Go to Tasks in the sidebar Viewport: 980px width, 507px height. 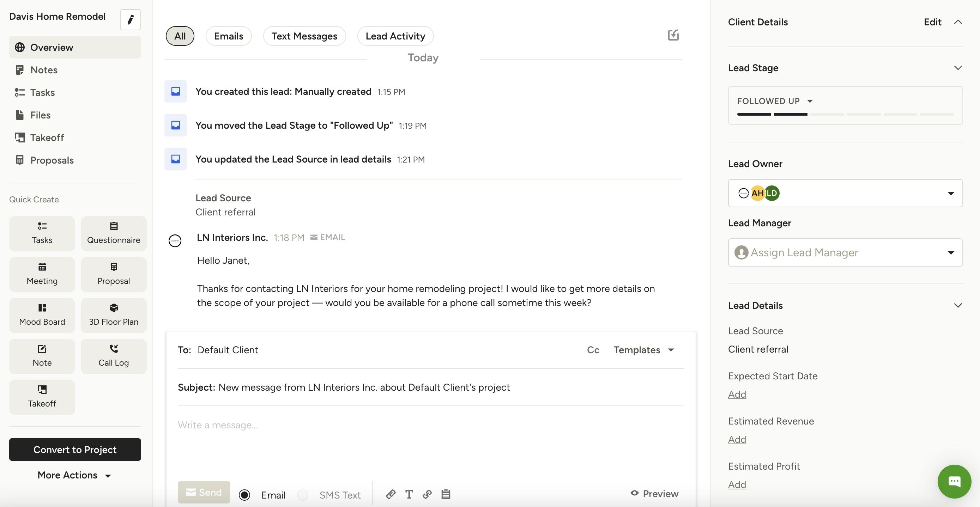pyautogui.click(x=75, y=92)
